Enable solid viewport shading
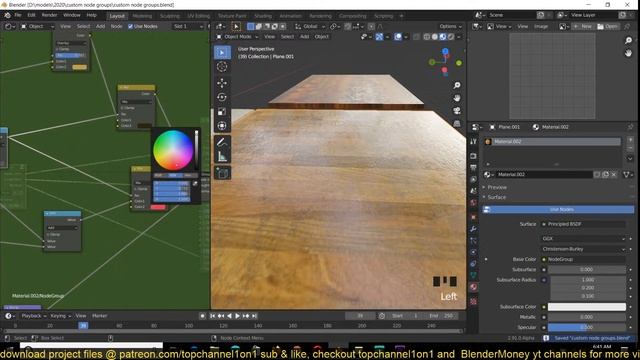Image resolution: width=640 pixels, height=360 pixels. [x=435, y=37]
